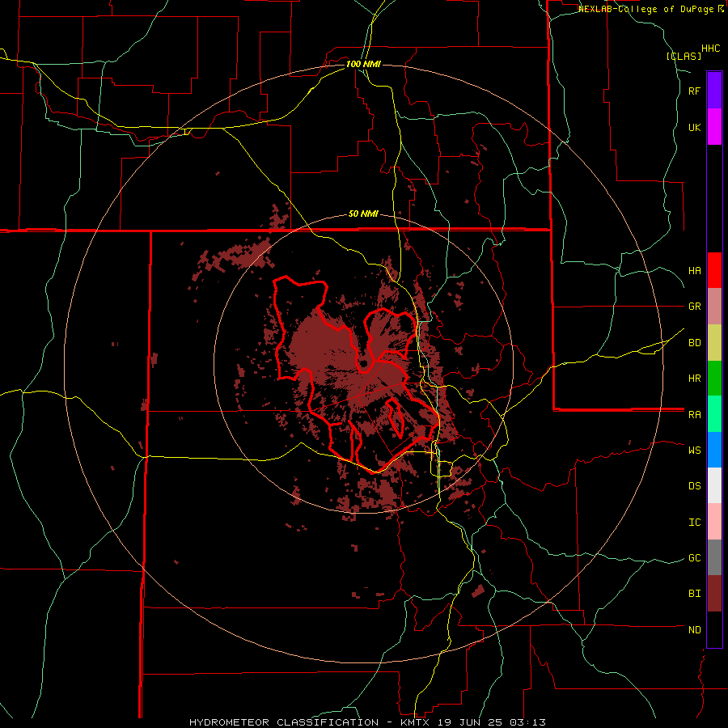The width and height of the screenshot is (728, 728).
Task: Select the GR pink legend swatch
Action: pyautogui.click(x=714, y=306)
